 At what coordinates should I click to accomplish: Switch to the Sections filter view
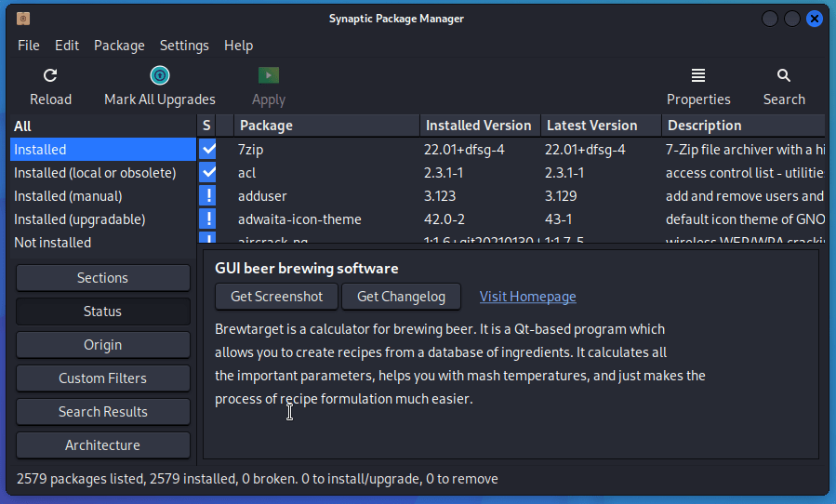coord(102,278)
